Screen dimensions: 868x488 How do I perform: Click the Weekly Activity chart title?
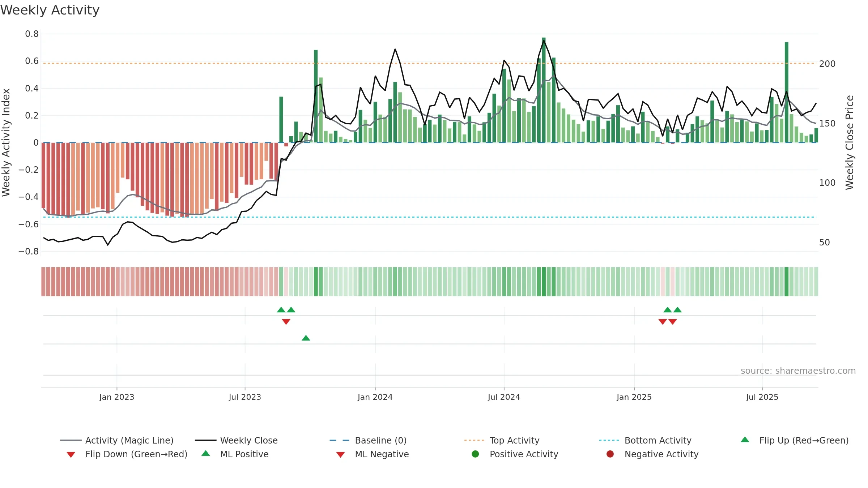coord(50,10)
